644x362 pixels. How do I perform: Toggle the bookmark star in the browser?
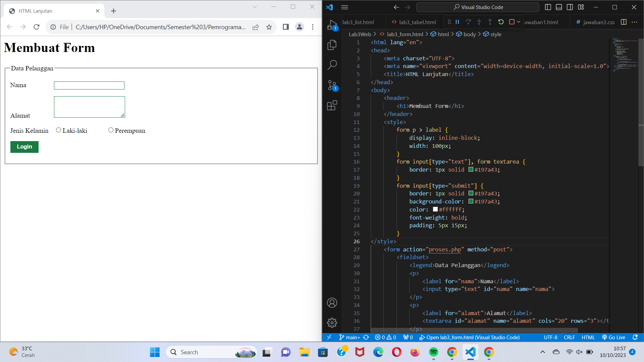point(269,27)
